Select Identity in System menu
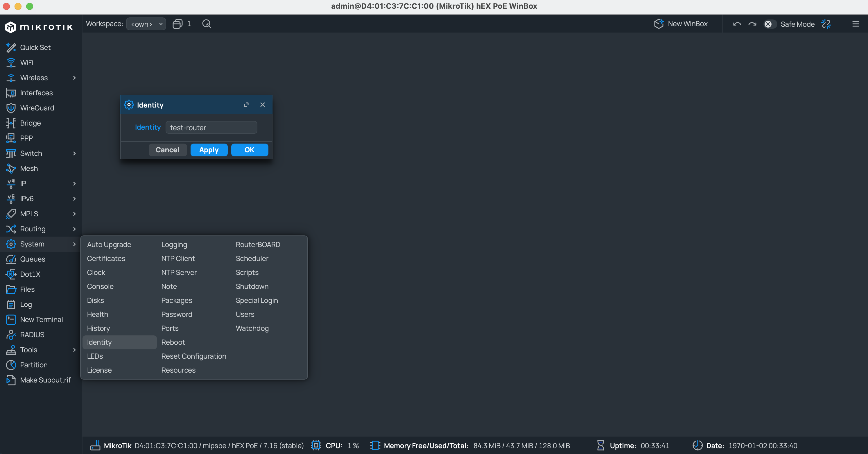 pos(120,342)
